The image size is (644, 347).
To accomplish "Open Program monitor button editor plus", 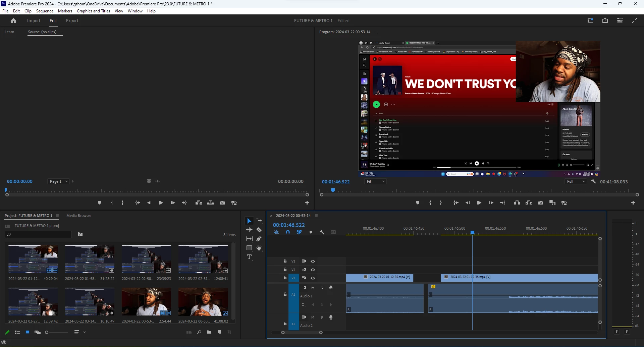I will [633, 203].
